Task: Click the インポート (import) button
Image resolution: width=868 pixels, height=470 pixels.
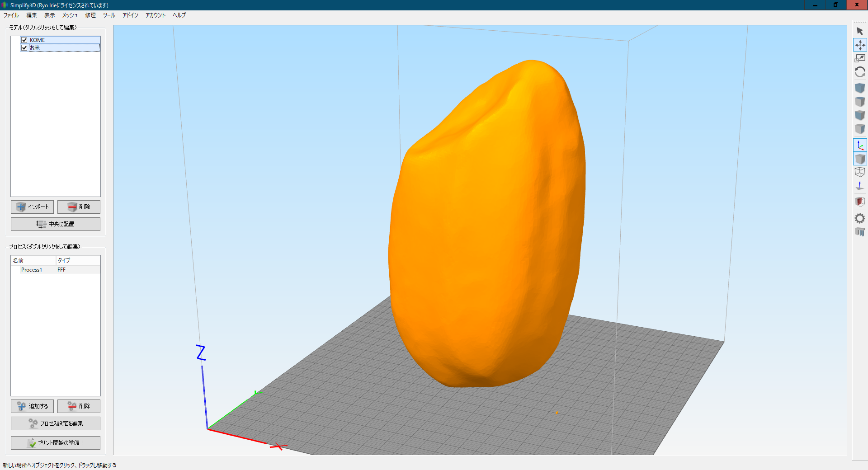Action: pos(33,207)
